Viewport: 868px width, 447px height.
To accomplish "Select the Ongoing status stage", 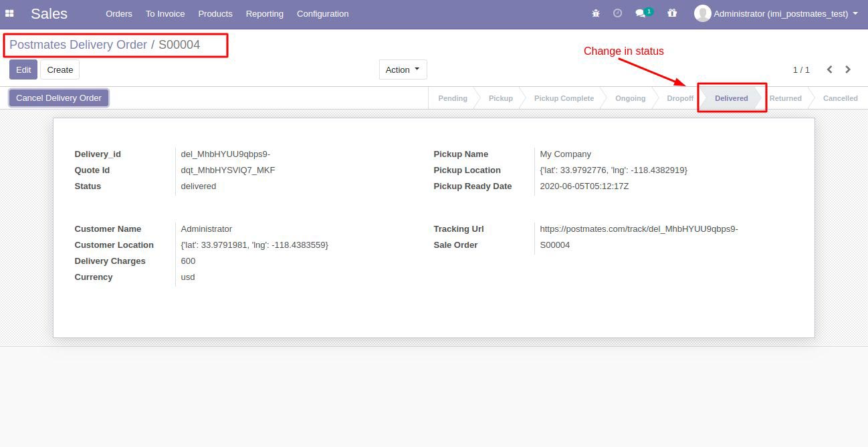I will pos(631,98).
